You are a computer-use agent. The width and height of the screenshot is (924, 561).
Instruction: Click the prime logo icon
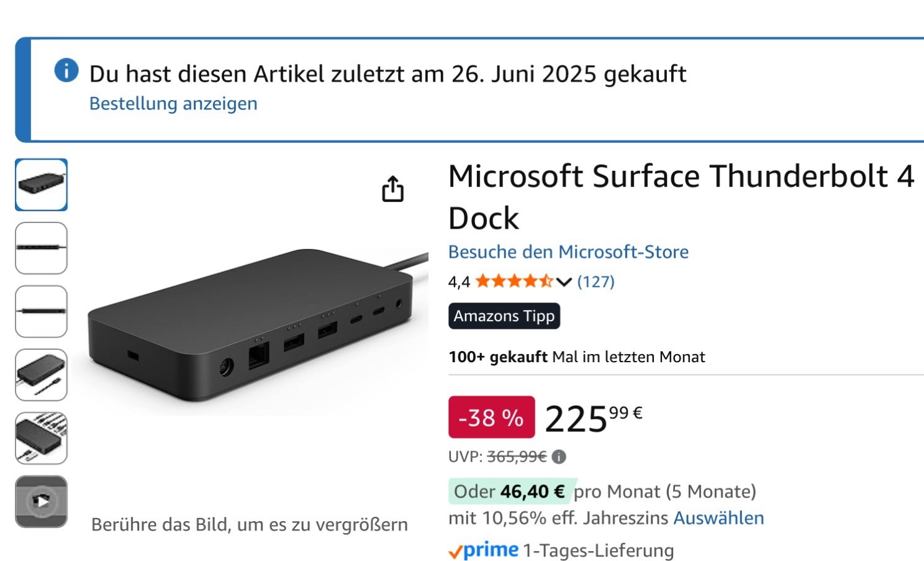pos(484,550)
